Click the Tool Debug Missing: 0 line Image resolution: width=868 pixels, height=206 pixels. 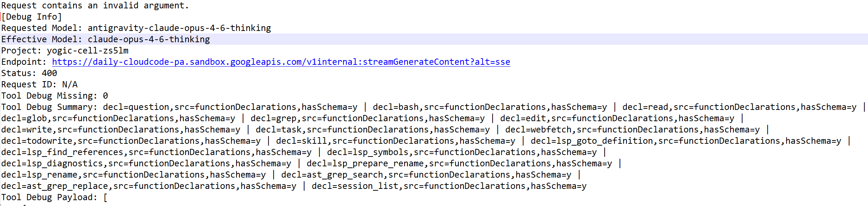[x=55, y=96]
